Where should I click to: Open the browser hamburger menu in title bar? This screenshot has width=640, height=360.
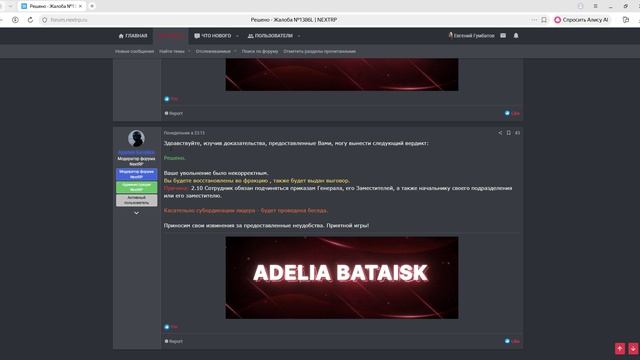pyautogui.click(x=596, y=6)
